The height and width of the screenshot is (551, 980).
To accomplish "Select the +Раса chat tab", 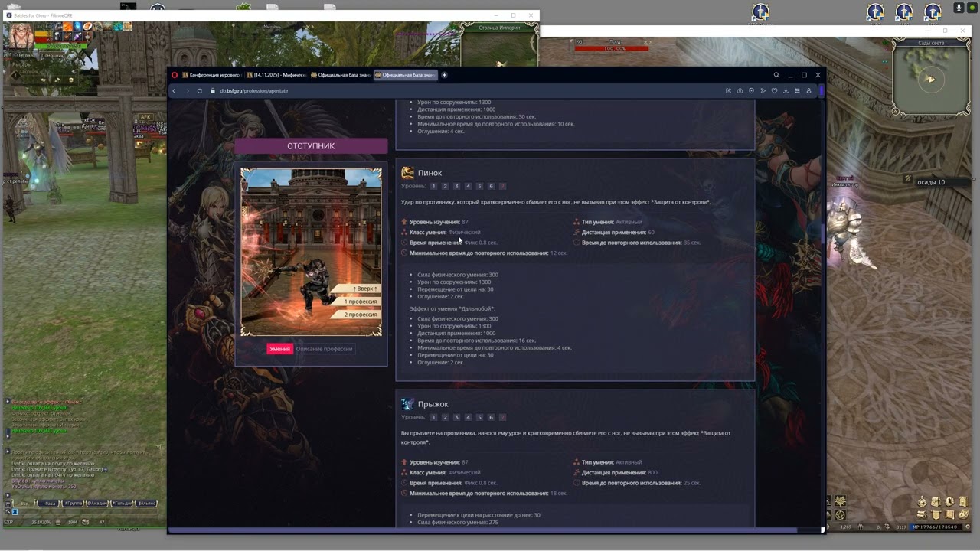I will point(49,504).
